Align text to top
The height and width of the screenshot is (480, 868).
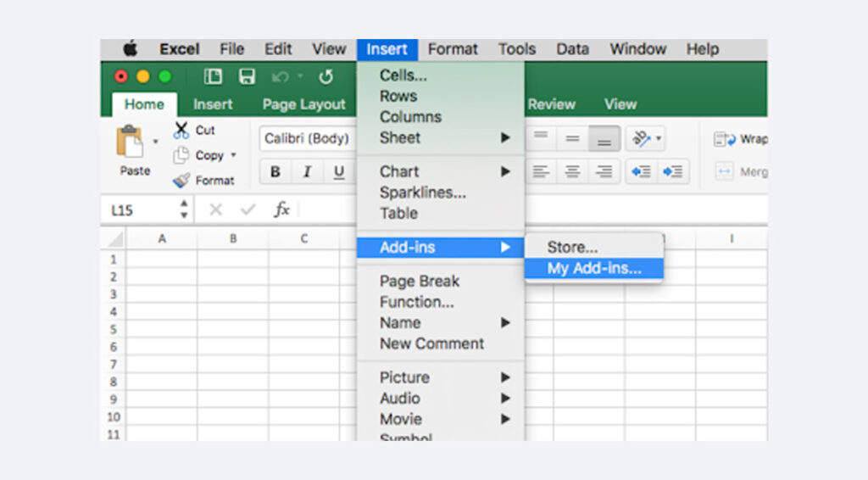541,138
